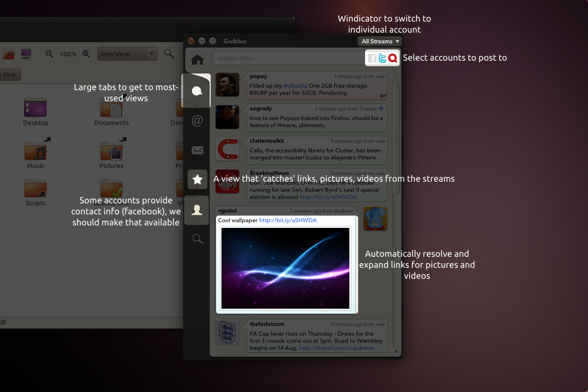Open the Gwibber home tab
588x392 pixels.
pyautogui.click(x=197, y=60)
